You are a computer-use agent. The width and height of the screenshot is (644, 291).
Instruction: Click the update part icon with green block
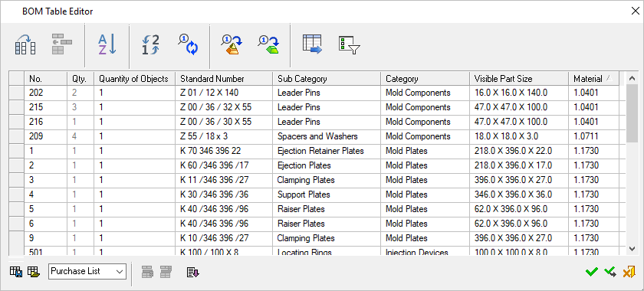268,44
